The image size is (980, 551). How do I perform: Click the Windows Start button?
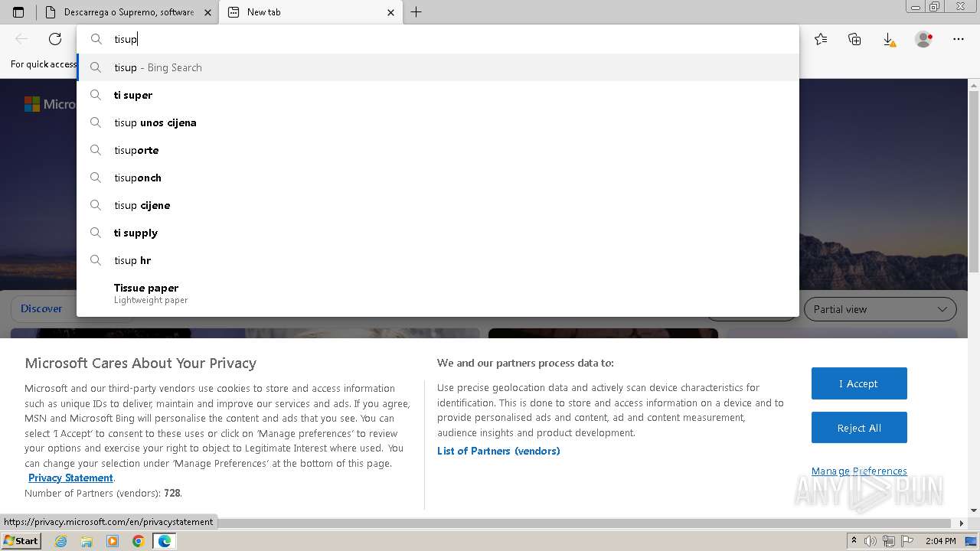coord(21,540)
